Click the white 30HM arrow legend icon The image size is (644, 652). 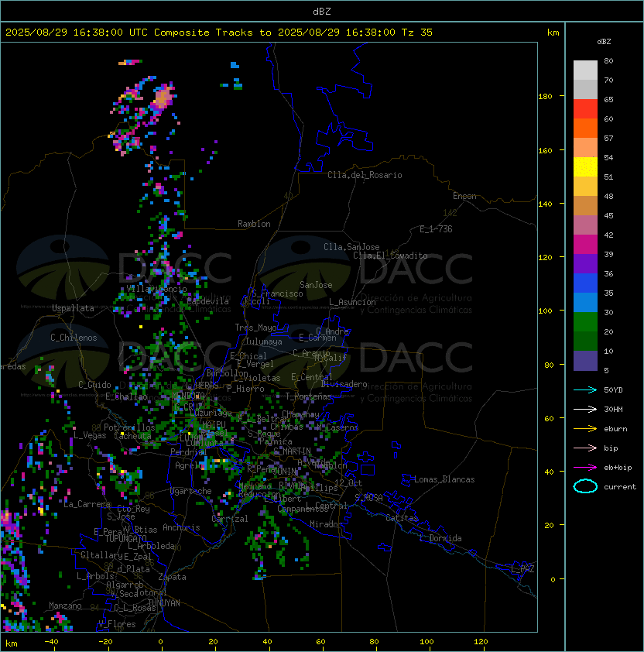(585, 409)
